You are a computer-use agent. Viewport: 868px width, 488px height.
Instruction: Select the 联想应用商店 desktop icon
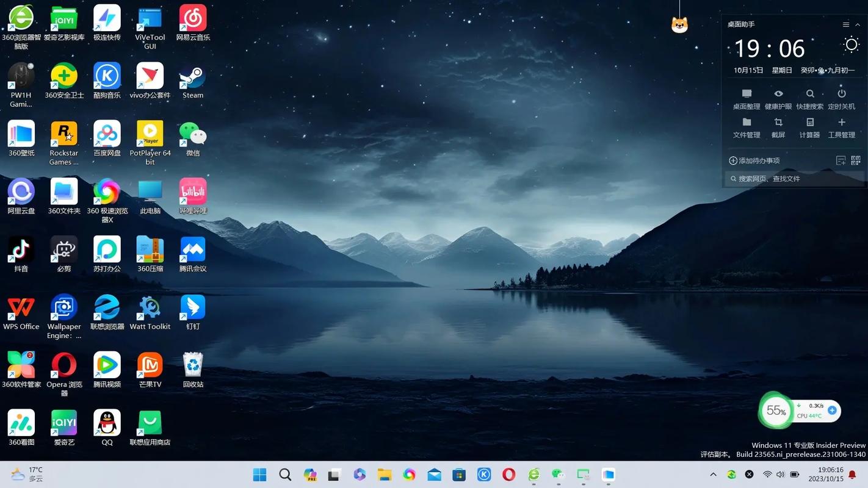[150, 428]
